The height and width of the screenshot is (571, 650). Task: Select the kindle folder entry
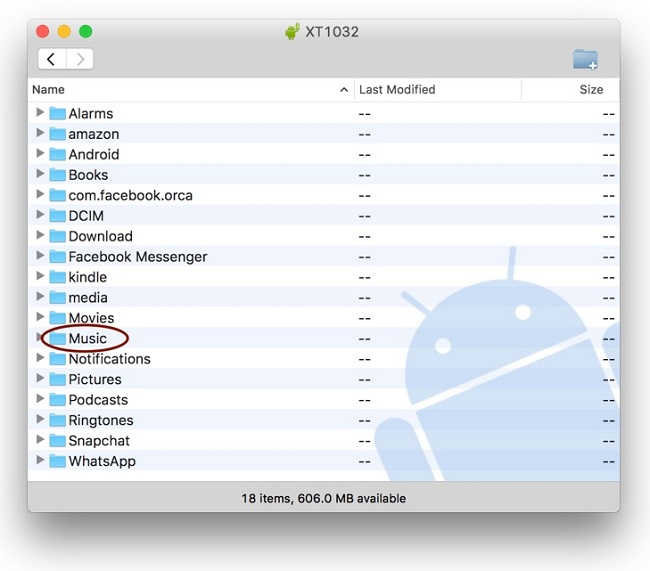pos(87,277)
